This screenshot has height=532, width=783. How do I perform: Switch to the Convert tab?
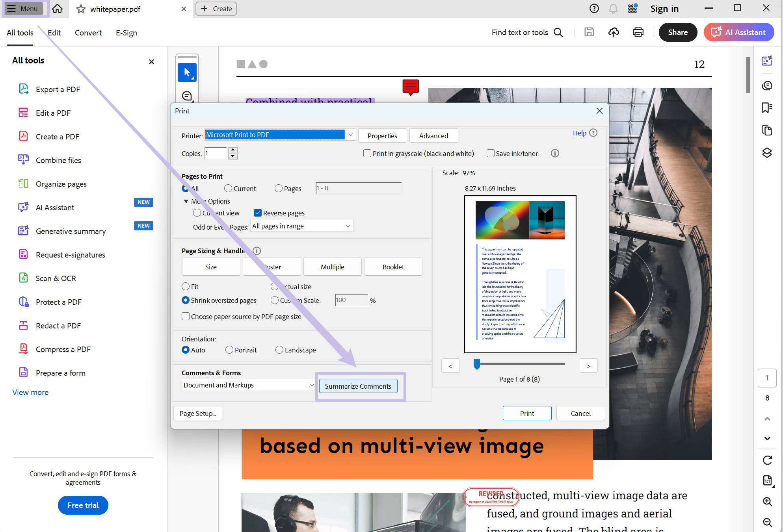click(88, 33)
